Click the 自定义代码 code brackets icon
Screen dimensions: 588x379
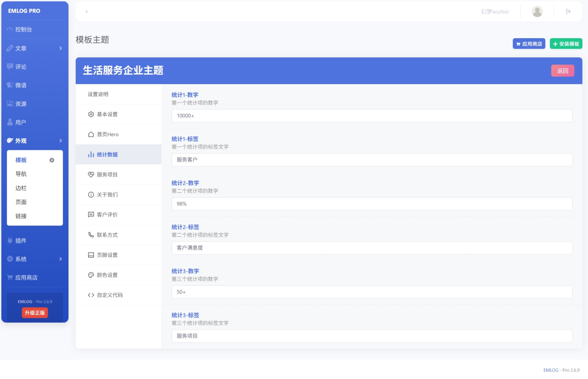91,295
